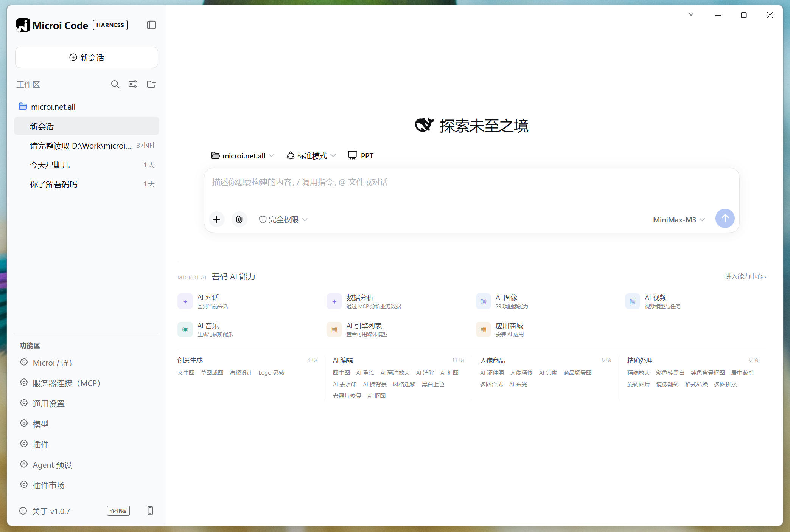Click 商品场景图 link

577,372
